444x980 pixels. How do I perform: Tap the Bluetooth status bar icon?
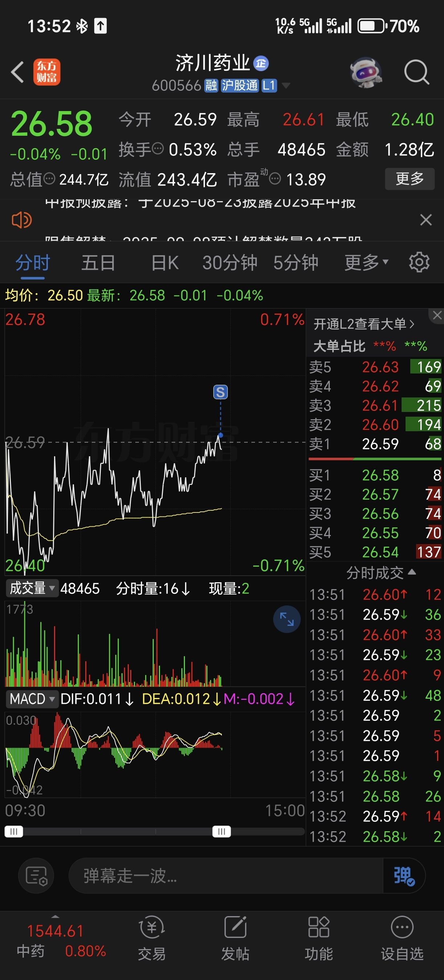click(82, 26)
